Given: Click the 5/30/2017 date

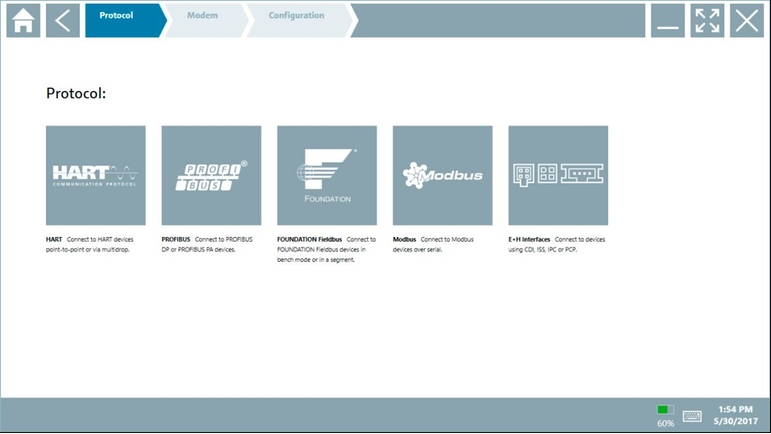Looking at the screenshot, I should point(736,421).
